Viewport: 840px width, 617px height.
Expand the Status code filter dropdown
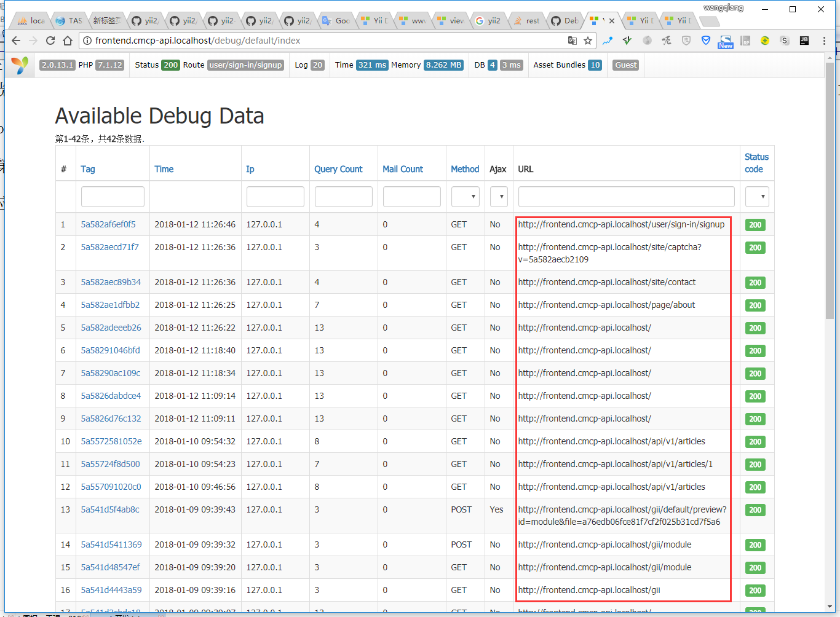click(756, 197)
